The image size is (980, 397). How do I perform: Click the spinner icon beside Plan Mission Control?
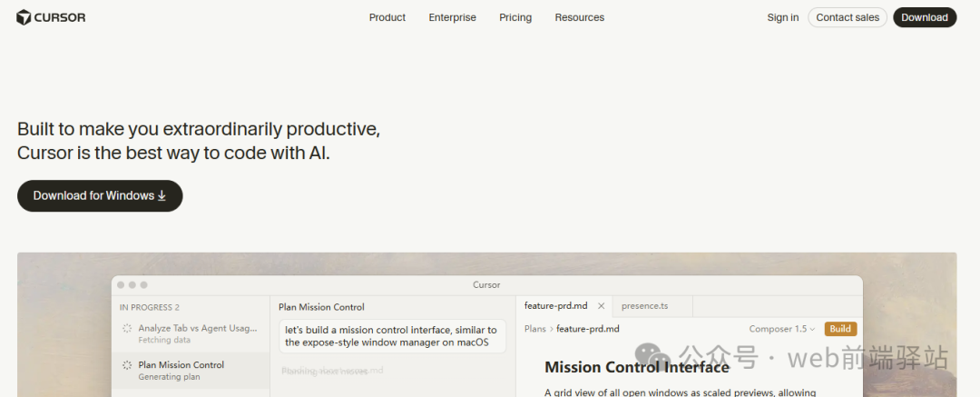127,365
